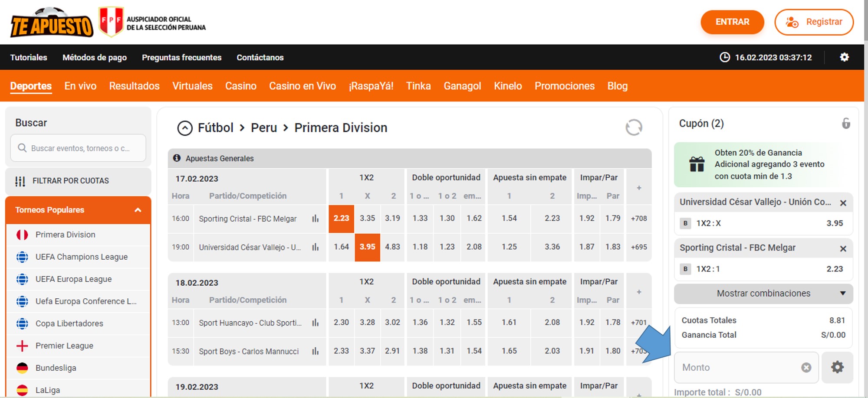Open the ¡RaspaYá! tab
The width and height of the screenshot is (868, 398).
pos(371,86)
